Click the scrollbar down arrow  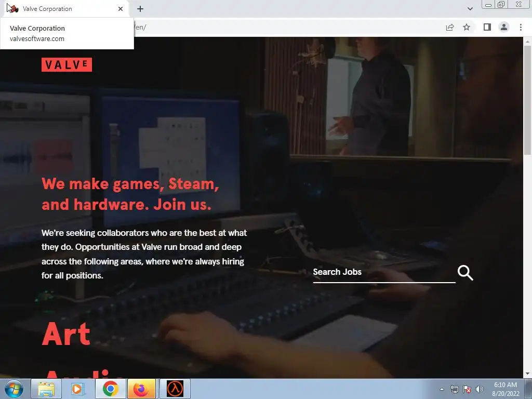click(527, 374)
